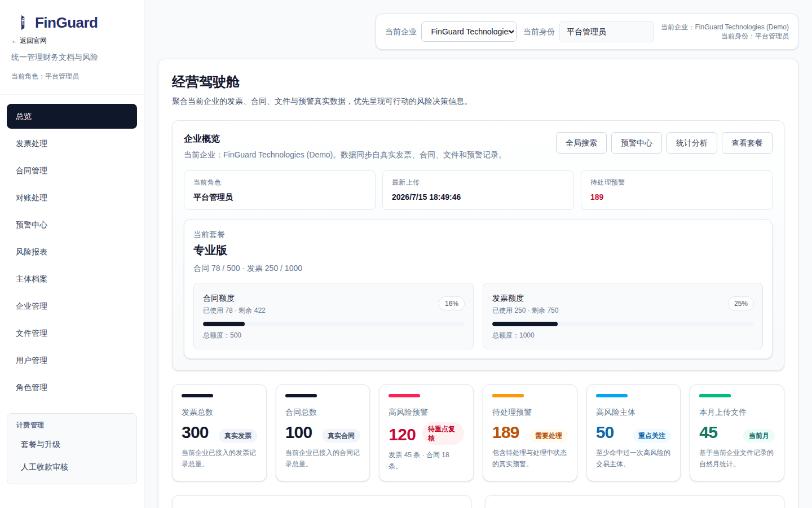Screen dimensions: 812x508
Task: Open 套餐与升级 under 计费管理
Action: [x=72, y=444]
